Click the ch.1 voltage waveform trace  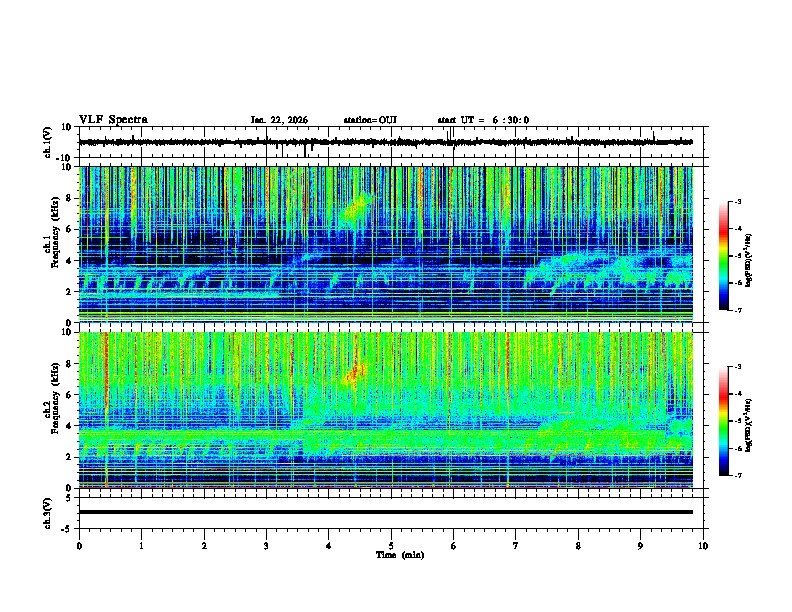point(386,142)
